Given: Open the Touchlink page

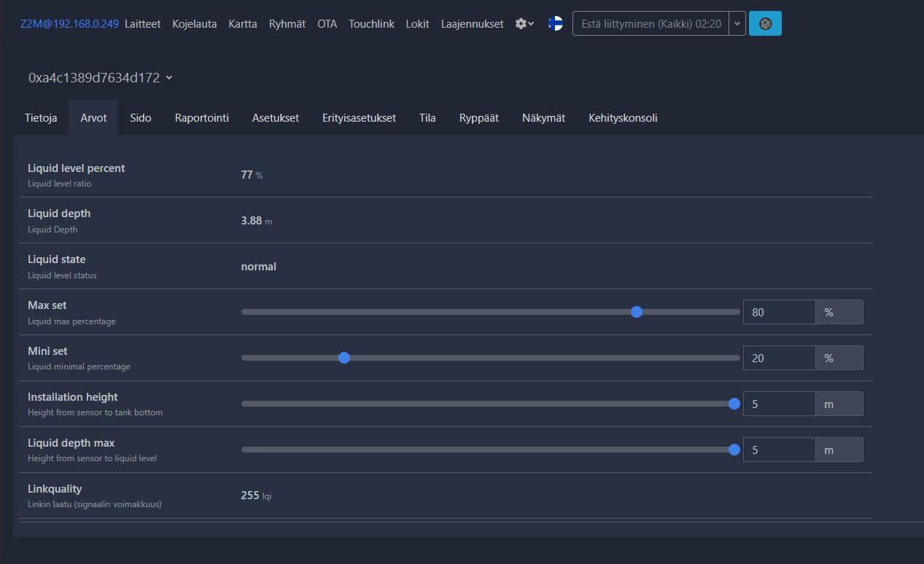Looking at the screenshot, I should click(x=371, y=23).
